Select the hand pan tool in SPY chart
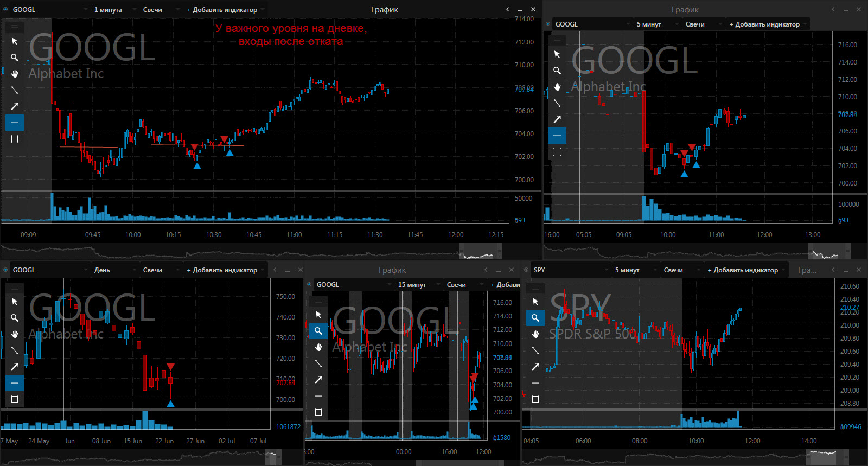This screenshot has width=868, height=466. point(535,334)
